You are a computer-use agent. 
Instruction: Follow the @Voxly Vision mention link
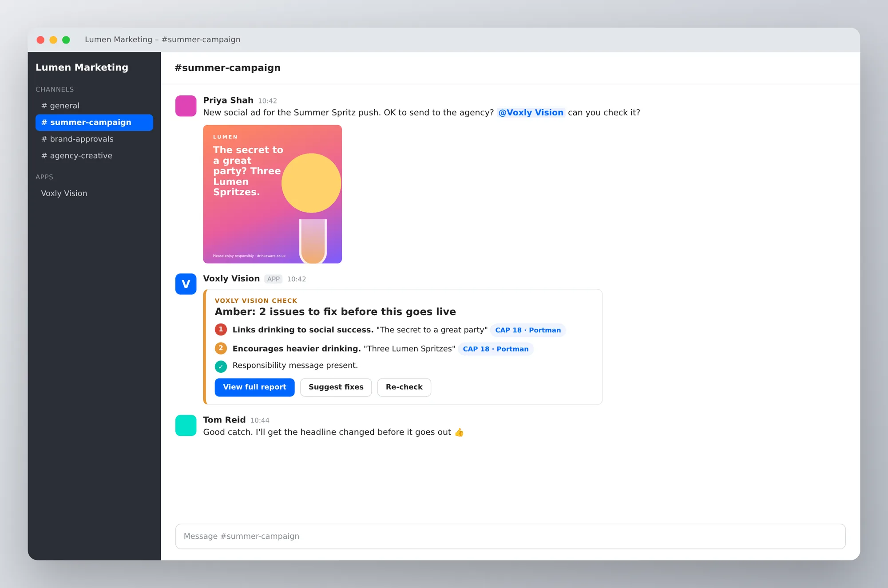pos(531,113)
